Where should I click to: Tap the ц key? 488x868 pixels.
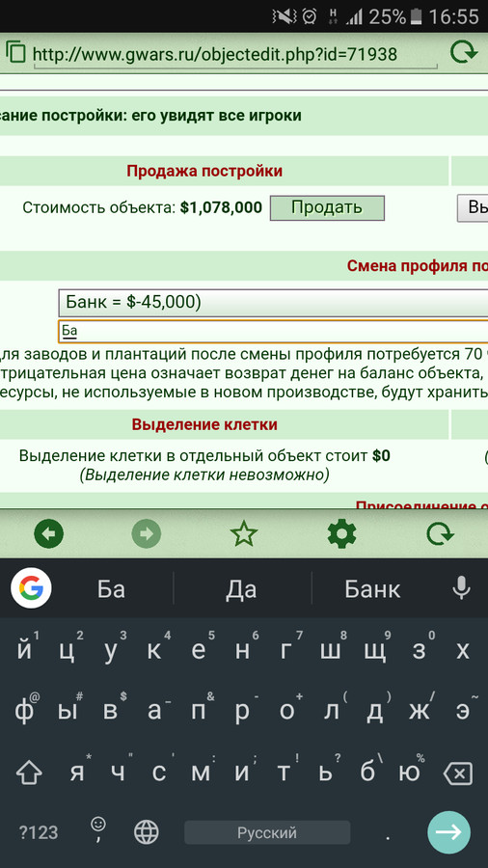point(67,650)
